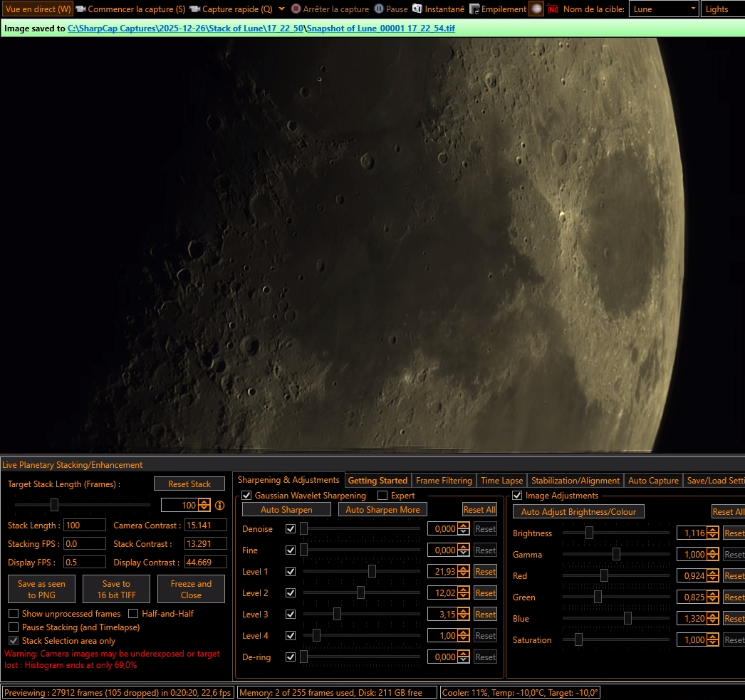745x700 pixels.
Task: Toggle Half-and-Half checkbox
Action: click(x=133, y=614)
